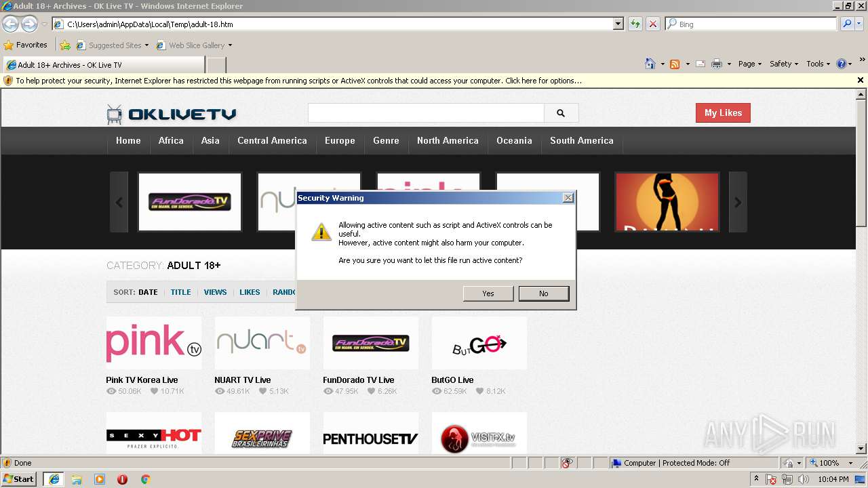Click the Home page icon
The width and height of the screenshot is (868, 488).
pos(650,64)
